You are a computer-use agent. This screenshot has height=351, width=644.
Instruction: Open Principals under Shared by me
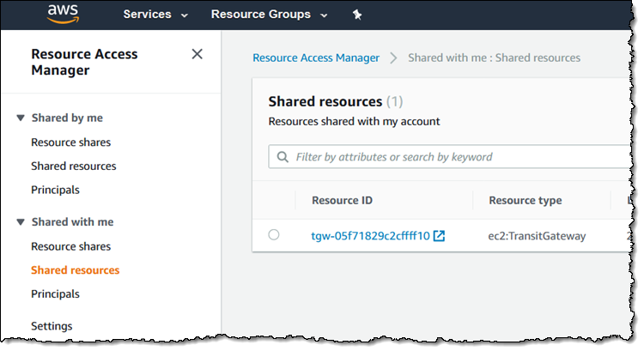pyautogui.click(x=55, y=189)
